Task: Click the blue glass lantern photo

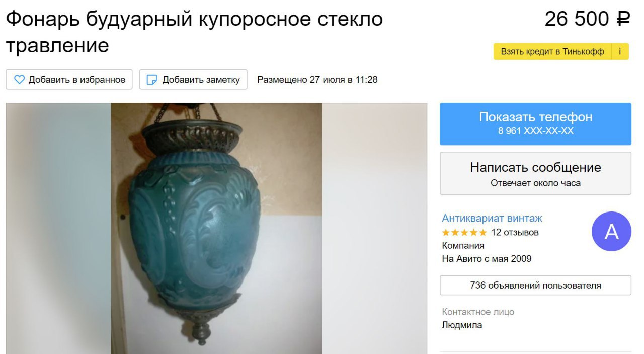Action: click(216, 228)
